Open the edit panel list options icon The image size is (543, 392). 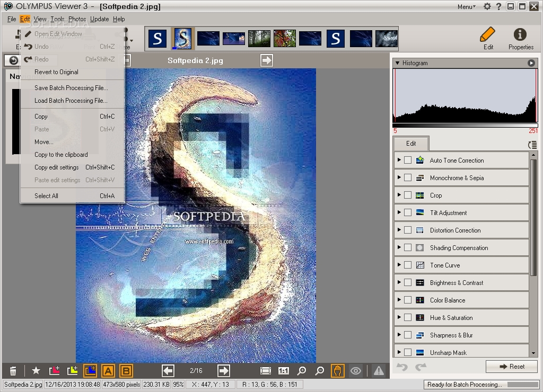pyautogui.click(x=532, y=145)
